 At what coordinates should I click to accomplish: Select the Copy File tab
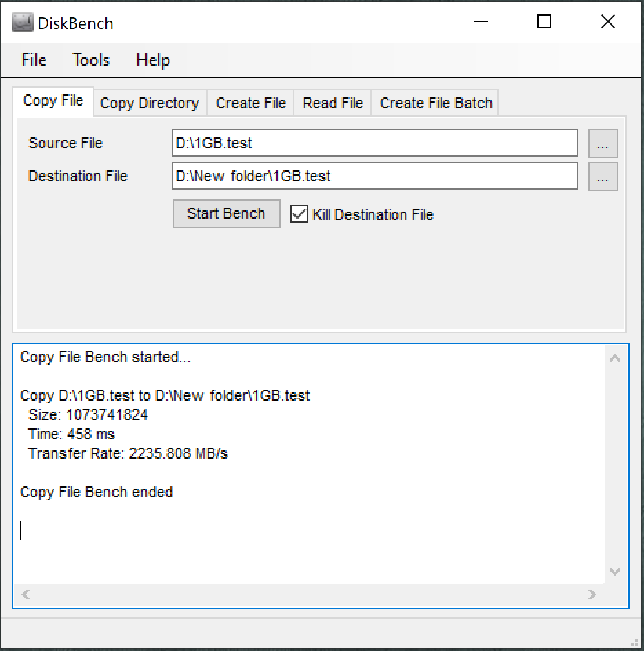tap(53, 101)
